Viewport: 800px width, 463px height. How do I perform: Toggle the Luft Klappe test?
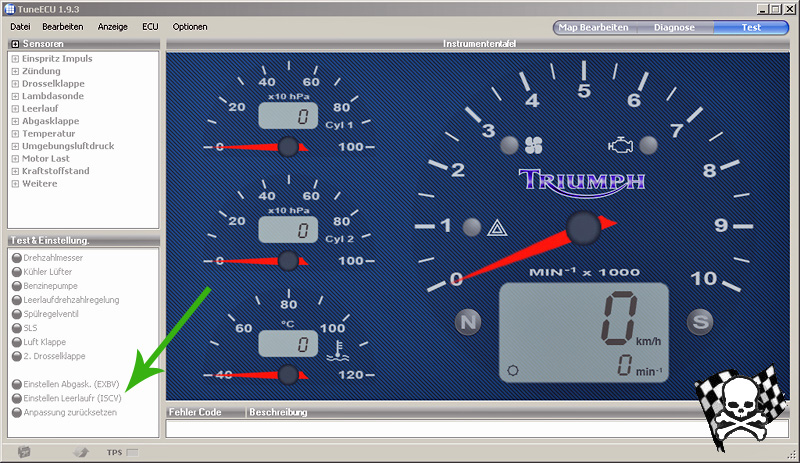pos(17,342)
